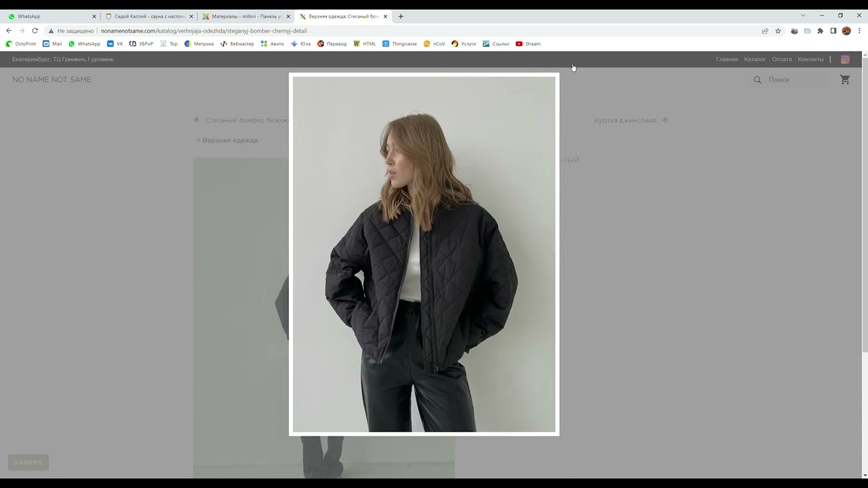Open the tab search dropdown arrow

click(x=803, y=16)
